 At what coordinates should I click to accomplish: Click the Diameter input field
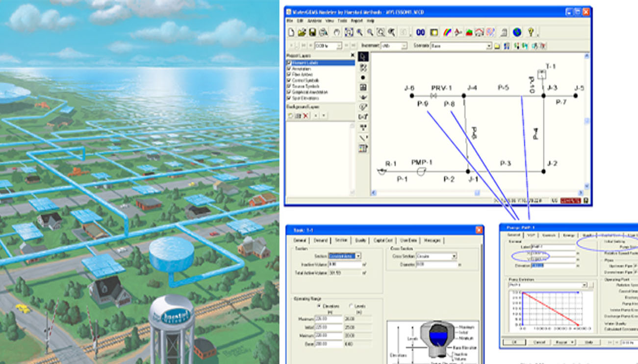coord(435,265)
